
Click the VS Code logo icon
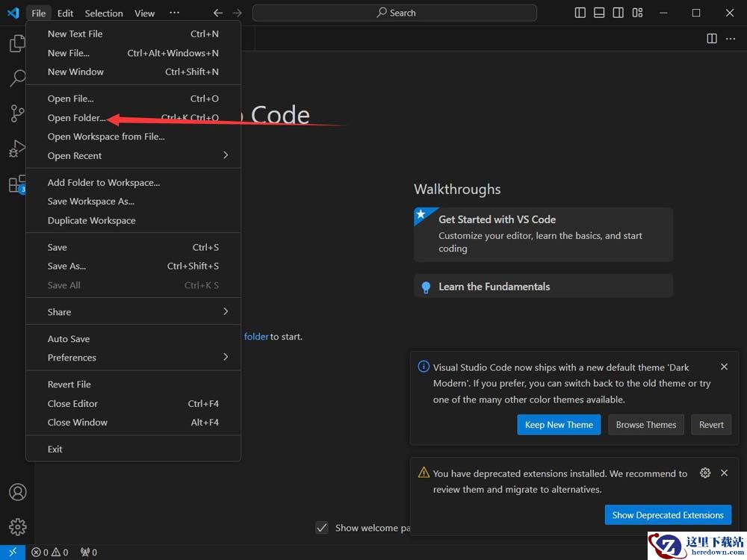13,13
